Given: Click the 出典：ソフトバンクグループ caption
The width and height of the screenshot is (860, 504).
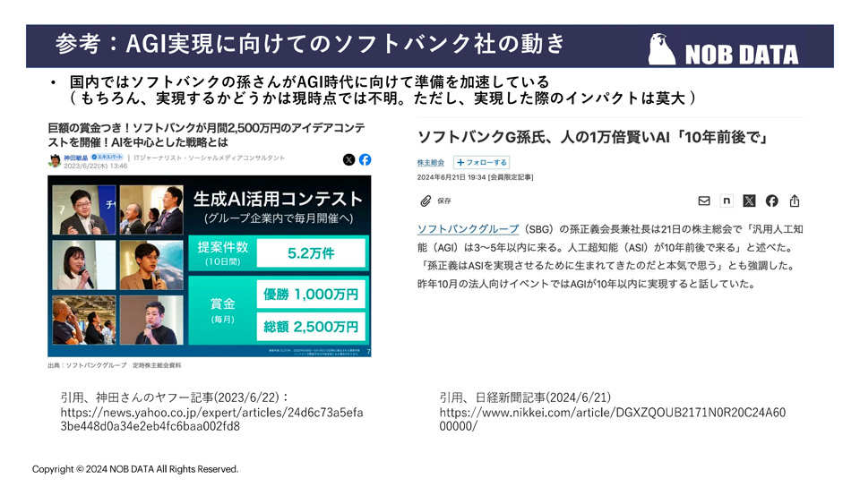Looking at the screenshot, I should point(114,365).
